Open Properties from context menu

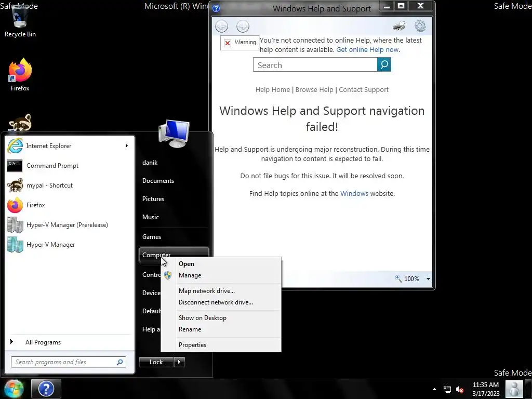pyautogui.click(x=222, y=345)
